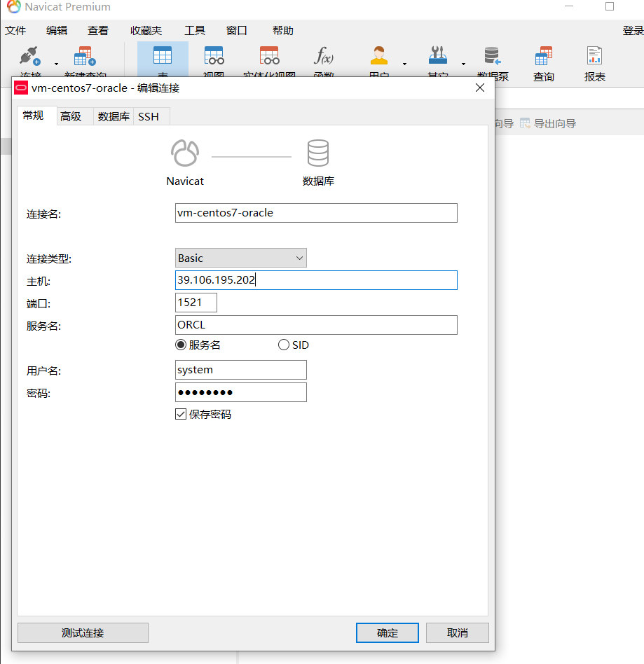Click 导出向导 in background window

click(x=554, y=124)
